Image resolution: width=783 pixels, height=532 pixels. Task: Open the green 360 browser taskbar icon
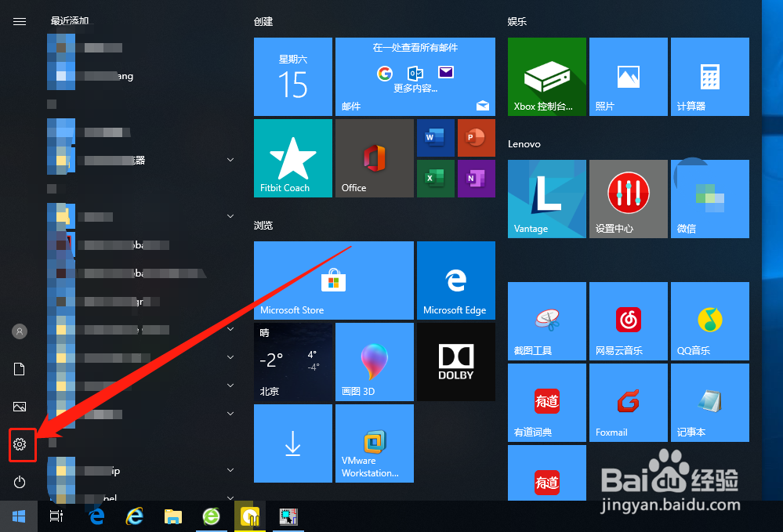(212, 516)
